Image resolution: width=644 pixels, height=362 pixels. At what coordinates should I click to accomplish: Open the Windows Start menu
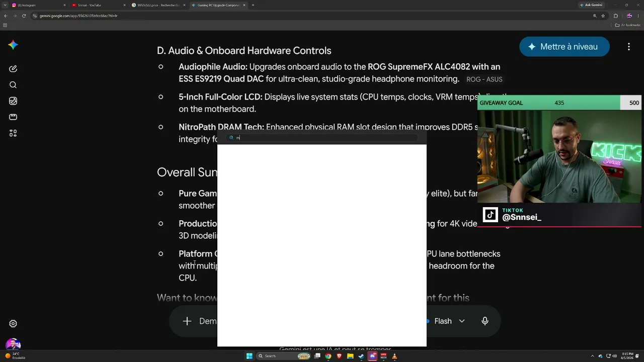(x=249, y=356)
